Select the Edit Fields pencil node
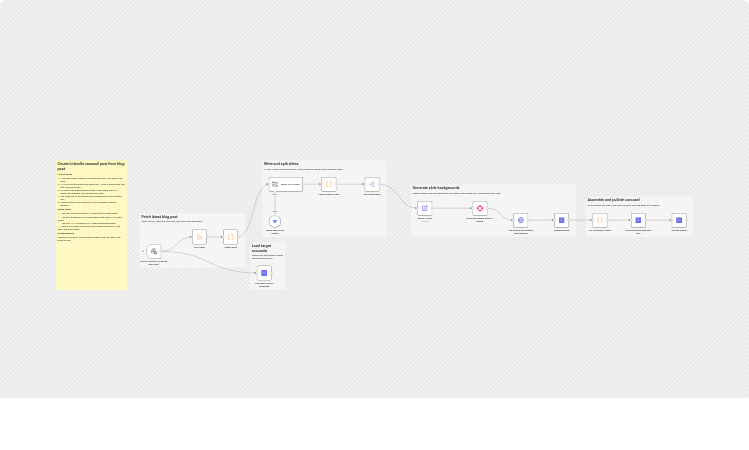 click(425, 208)
